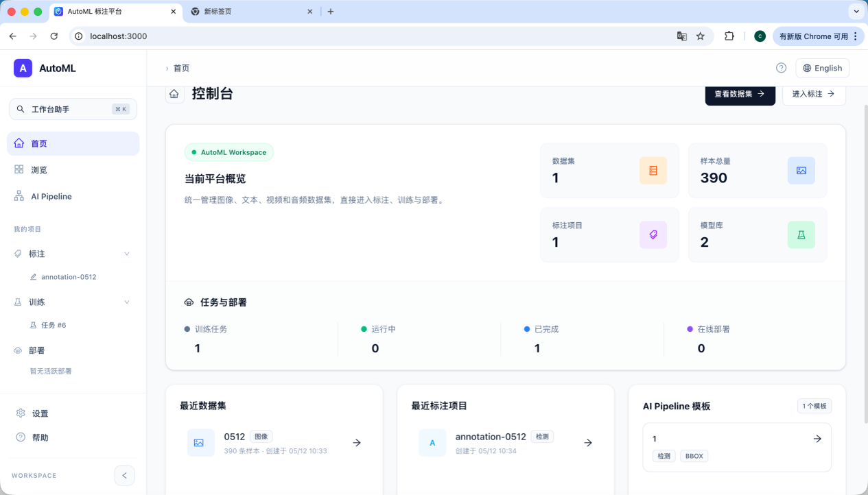Close the 新标签页 tab
Viewport: 868px width, 495px height.
[x=310, y=12]
